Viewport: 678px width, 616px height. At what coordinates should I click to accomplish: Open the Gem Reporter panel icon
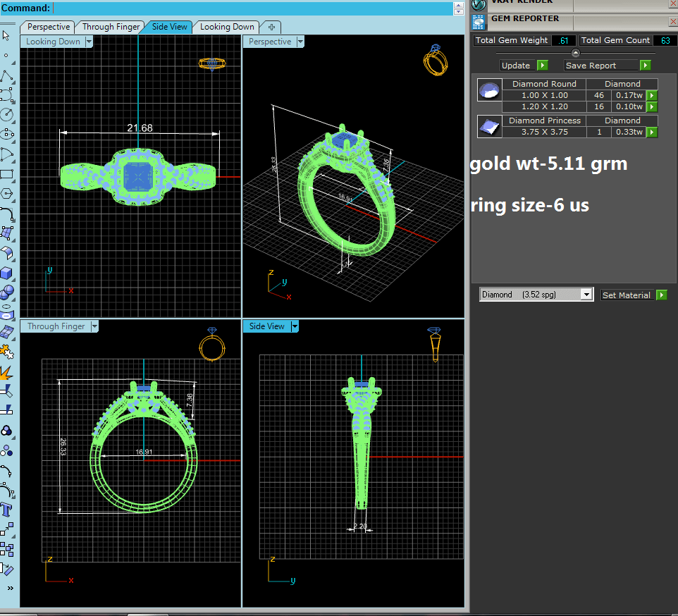[479, 20]
